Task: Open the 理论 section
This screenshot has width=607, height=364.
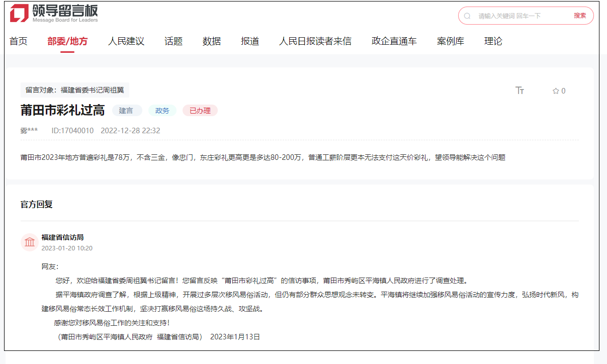Action: (492, 41)
